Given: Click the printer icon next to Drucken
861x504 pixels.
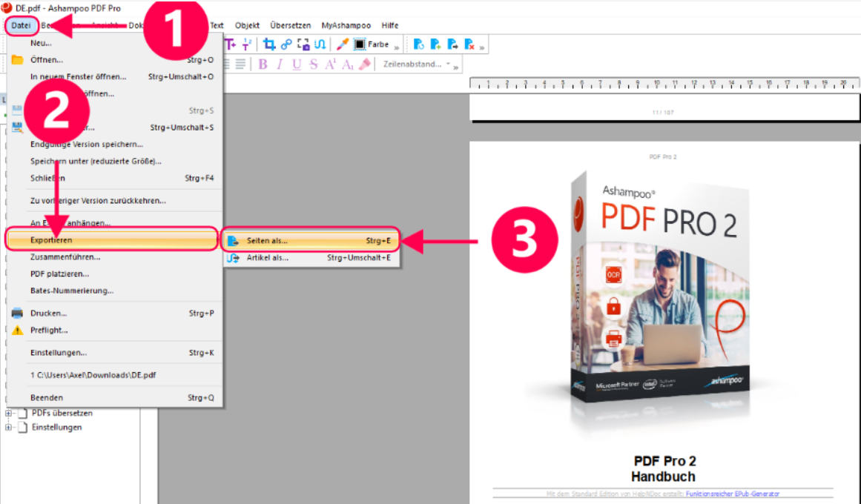Looking at the screenshot, I should pyautogui.click(x=18, y=313).
